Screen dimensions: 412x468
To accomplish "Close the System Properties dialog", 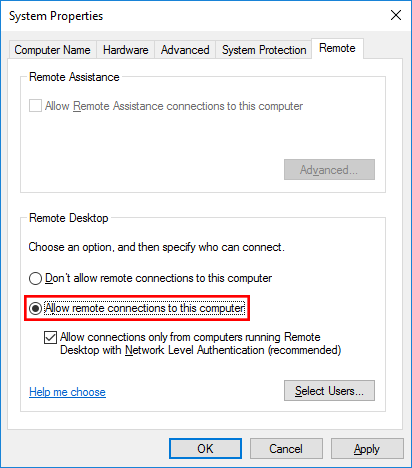I will click(396, 15).
